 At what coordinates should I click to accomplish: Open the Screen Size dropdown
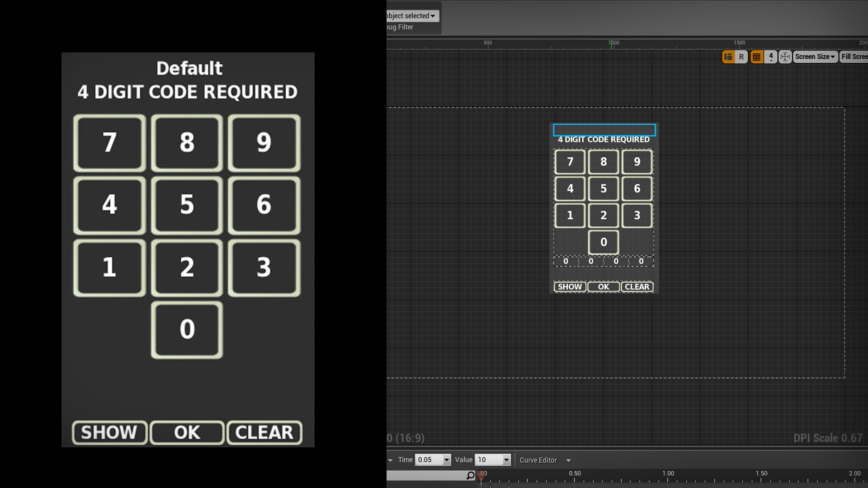pos(814,56)
